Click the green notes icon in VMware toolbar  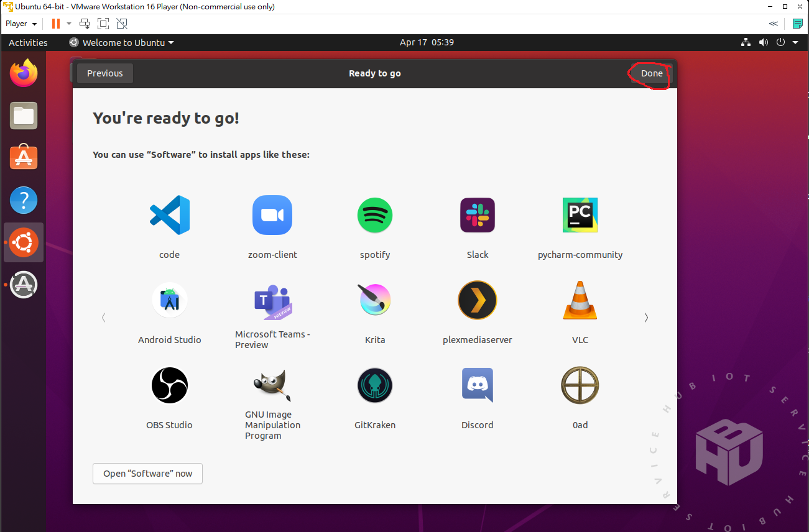(798, 24)
